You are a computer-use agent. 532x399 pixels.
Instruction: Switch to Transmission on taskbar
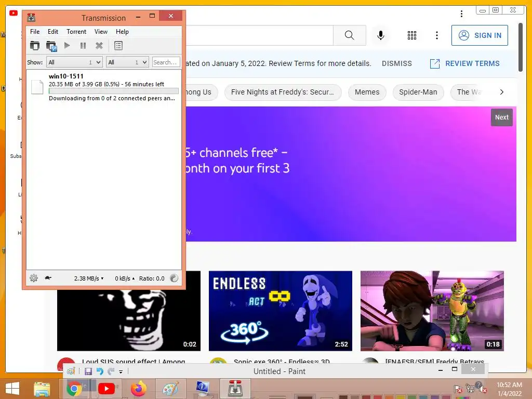[x=235, y=389]
